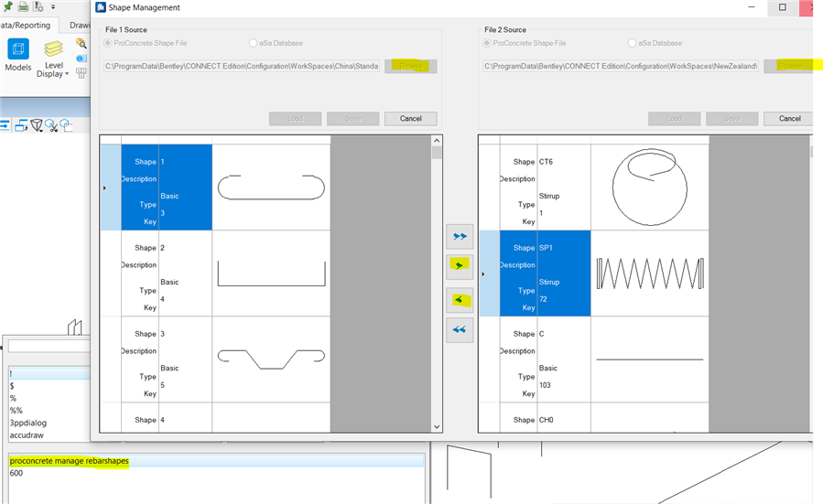Click the File 1 list scrollbar thumb
The image size is (823, 504).
[x=437, y=153]
